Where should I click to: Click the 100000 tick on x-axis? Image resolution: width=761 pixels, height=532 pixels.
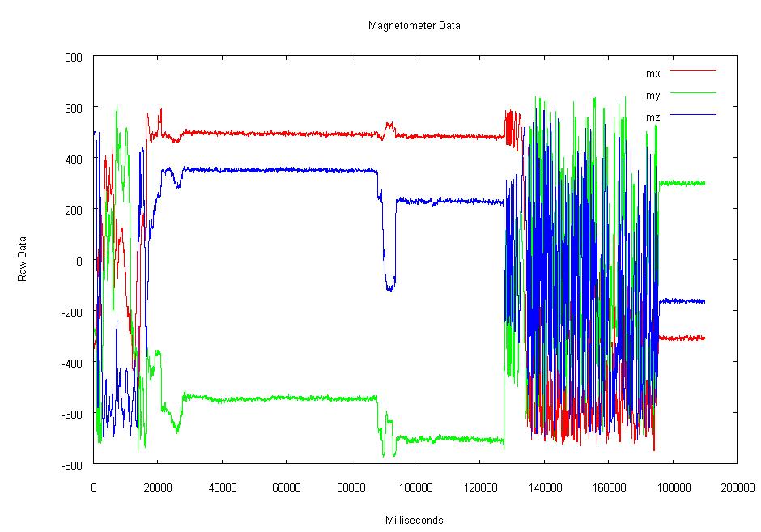point(415,487)
